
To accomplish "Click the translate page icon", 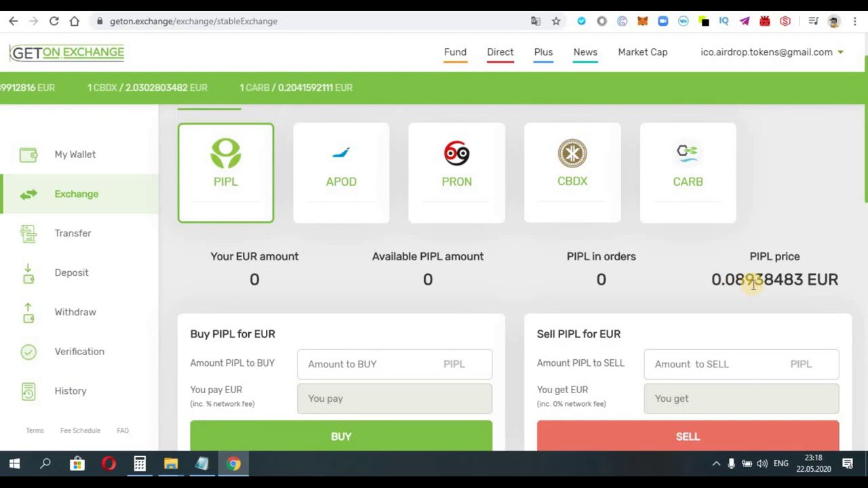I will coord(536,21).
